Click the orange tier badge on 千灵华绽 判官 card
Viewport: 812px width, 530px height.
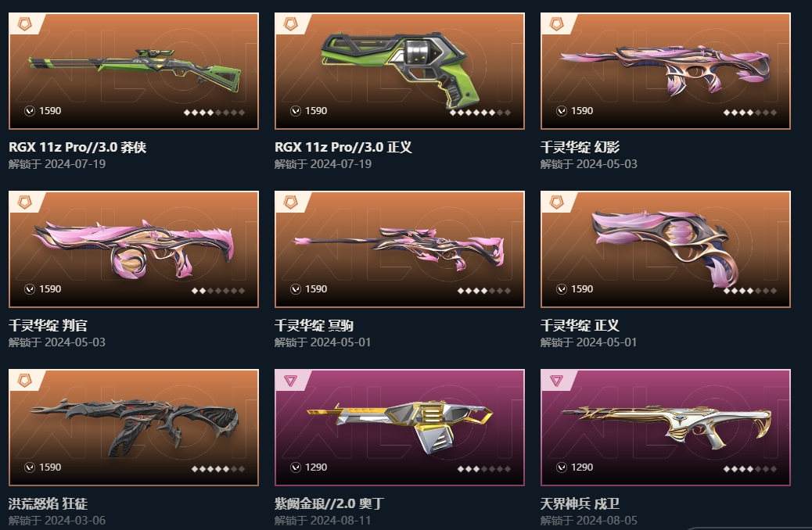point(24,202)
